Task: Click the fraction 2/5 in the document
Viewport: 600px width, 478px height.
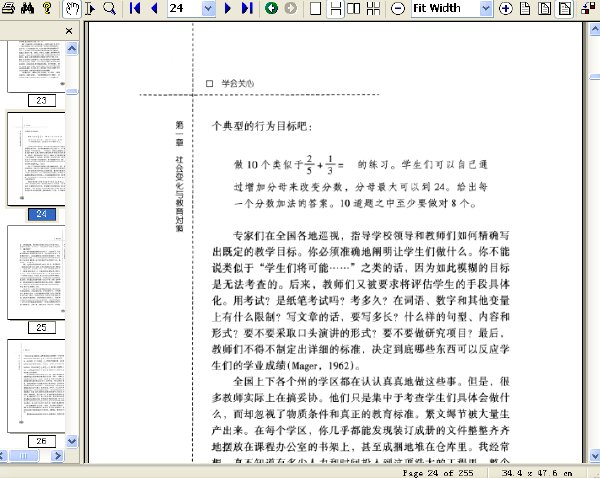Action: pos(309,165)
